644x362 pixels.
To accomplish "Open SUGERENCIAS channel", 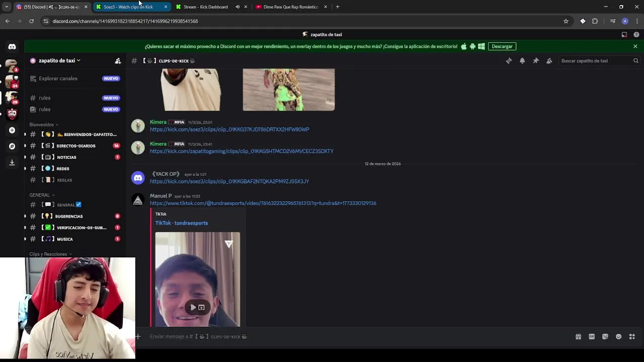I will (75, 216).
